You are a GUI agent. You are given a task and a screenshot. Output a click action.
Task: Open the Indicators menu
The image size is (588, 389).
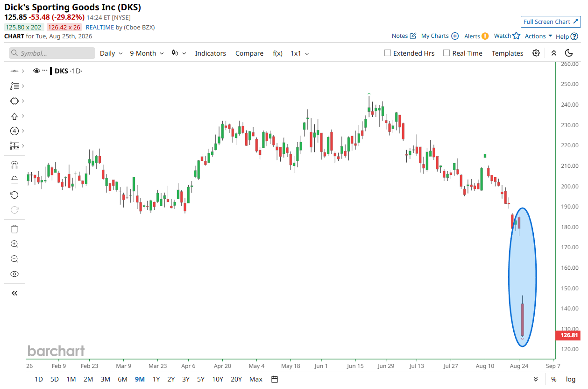click(x=210, y=53)
